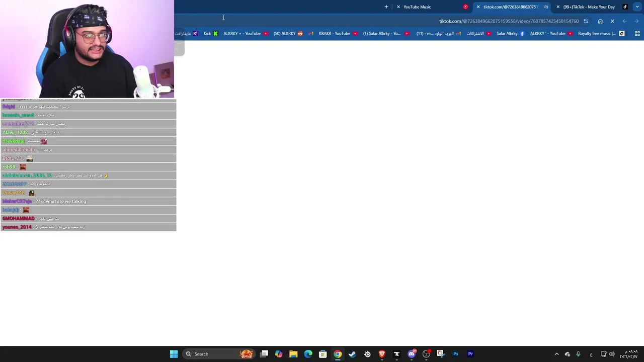Screen dimensions: 644x362
Task: Expand the tab search dropdown
Action: click(x=637, y=7)
